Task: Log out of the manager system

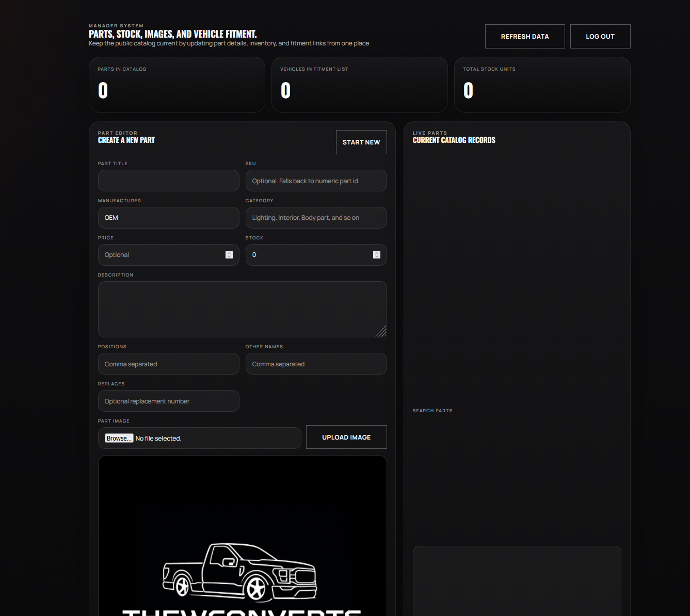Action: click(600, 37)
